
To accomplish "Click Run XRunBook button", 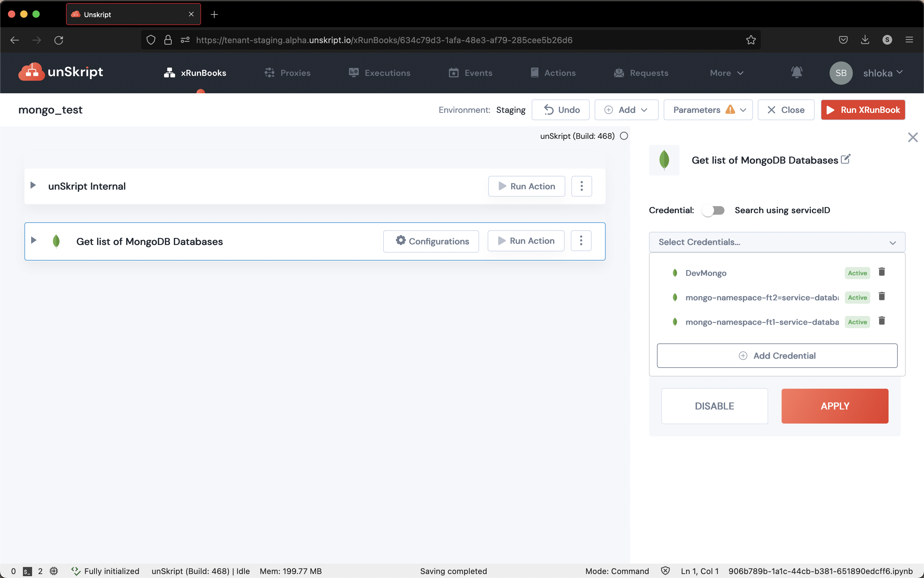I will [x=863, y=110].
